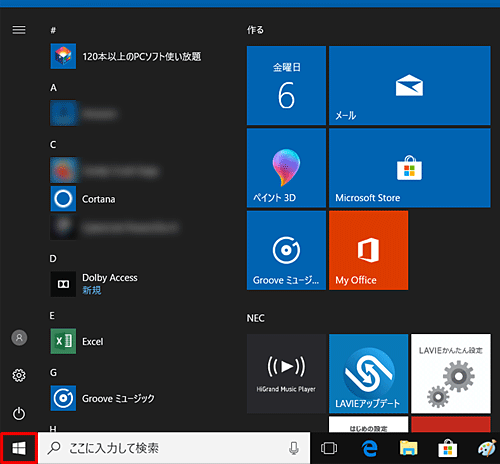
Task: Launch HiGrand Music Player tile
Action: point(286,374)
